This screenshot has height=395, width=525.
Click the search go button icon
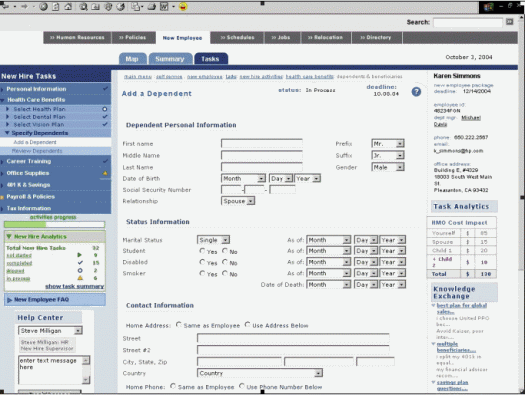pyautogui.click(x=509, y=22)
